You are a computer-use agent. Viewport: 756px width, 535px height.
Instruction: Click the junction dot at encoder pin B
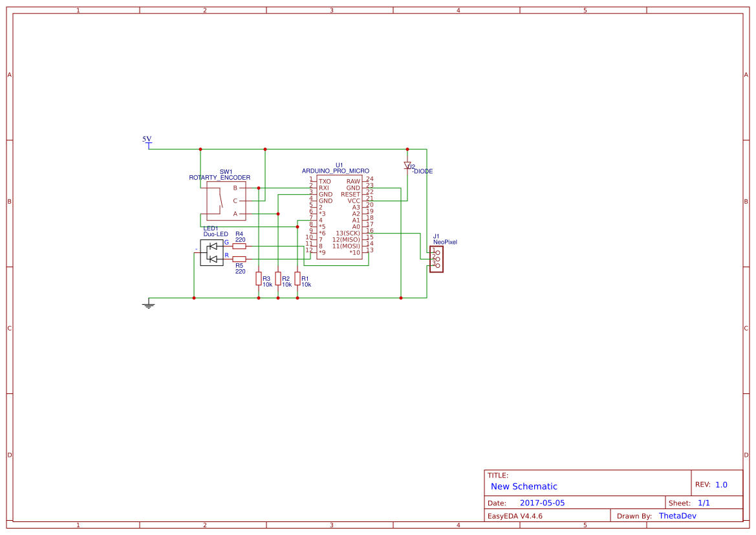(259, 188)
